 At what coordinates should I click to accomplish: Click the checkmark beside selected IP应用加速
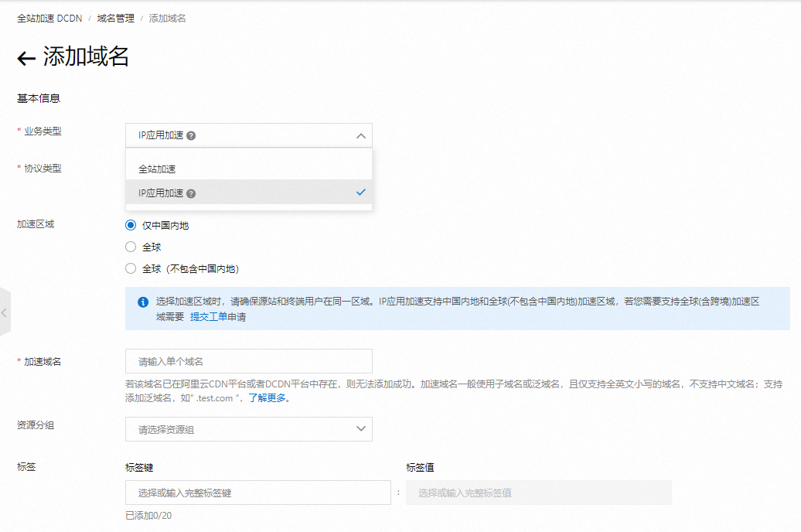click(360, 192)
